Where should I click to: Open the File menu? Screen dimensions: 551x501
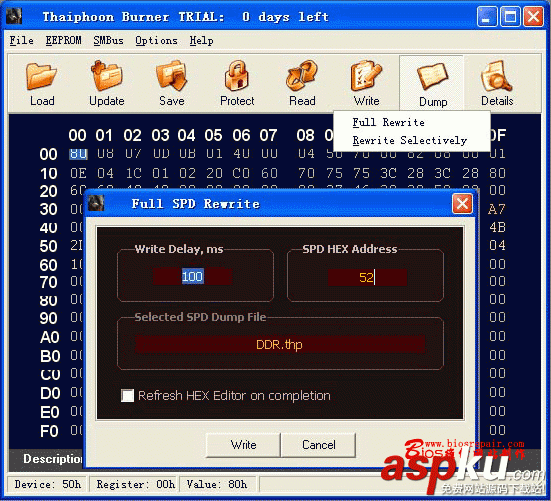(21, 40)
